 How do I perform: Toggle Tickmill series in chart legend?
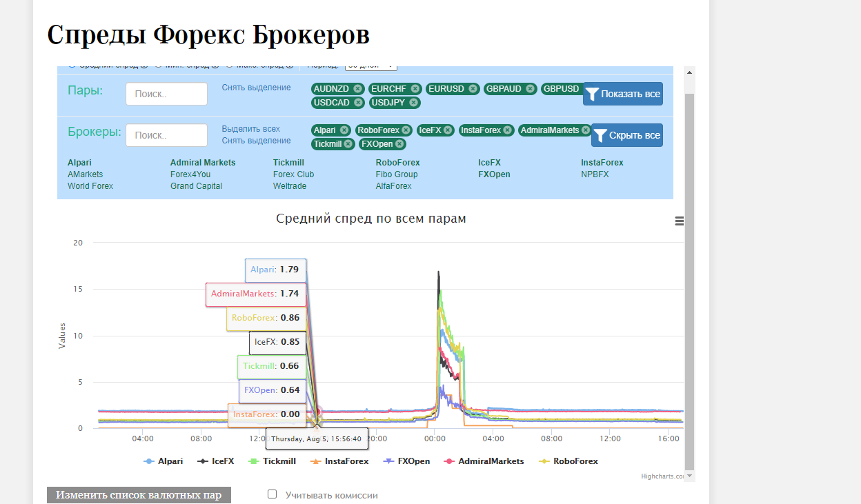[272, 461]
